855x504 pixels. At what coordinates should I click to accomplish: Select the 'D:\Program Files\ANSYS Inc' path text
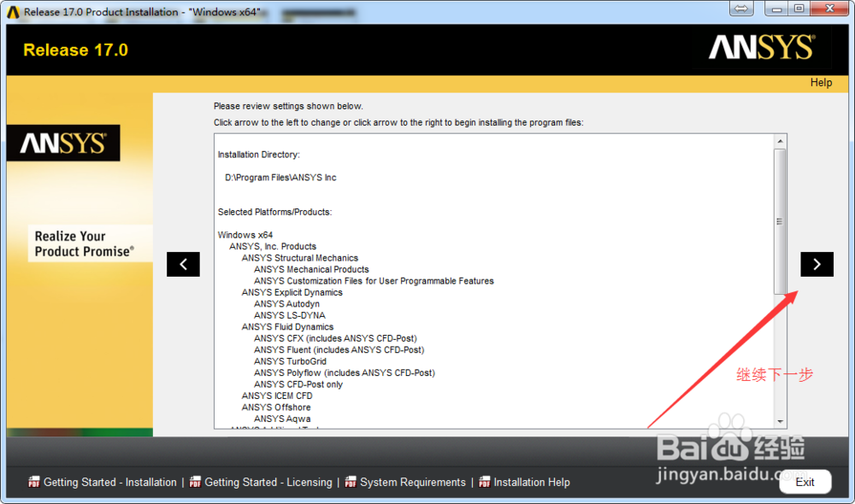point(280,178)
